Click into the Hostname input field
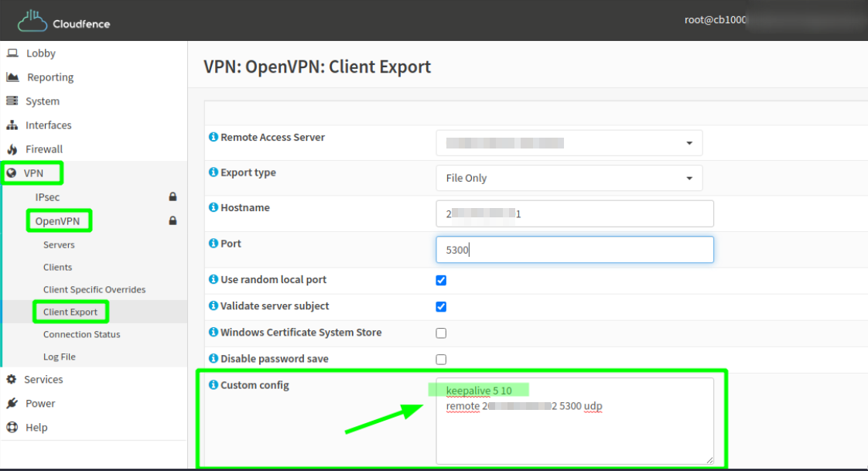 pos(575,213)
